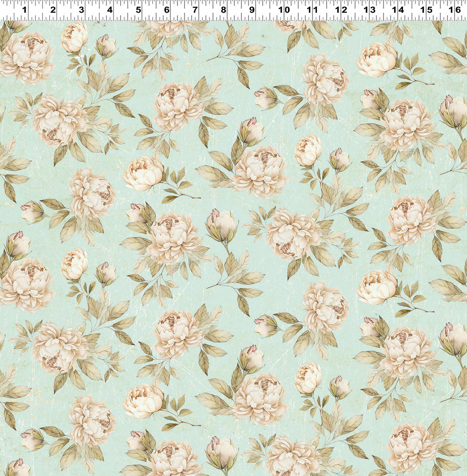Viewport: 467px width, 476px height.
Task: Select ruler number 10
Action: [284, 9]
